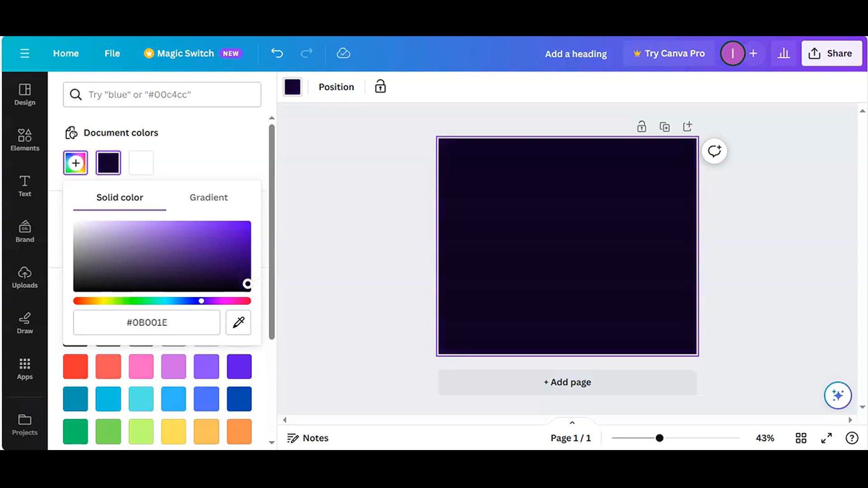Screen dimensions: 868x488
Task: Add a new document color
Action: point(75,163)
